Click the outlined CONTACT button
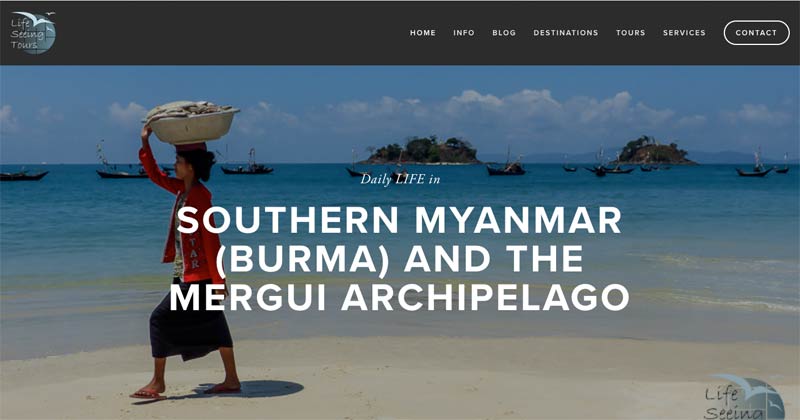 pos(756,33)
